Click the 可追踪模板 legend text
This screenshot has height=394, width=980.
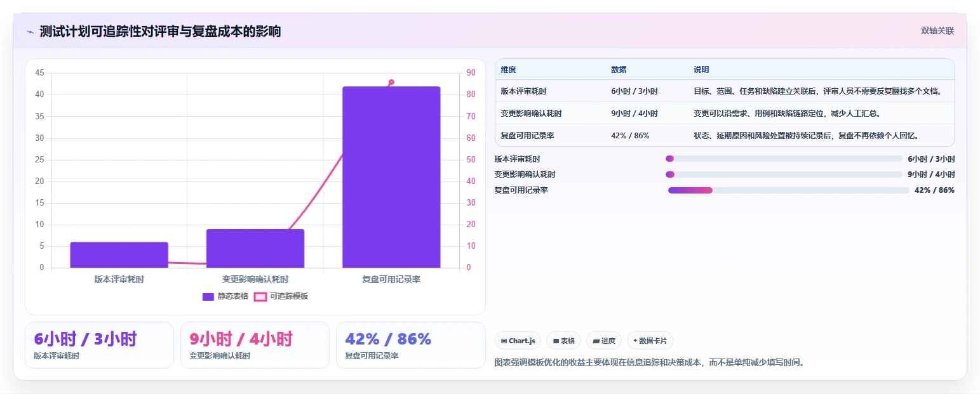point(289,296)
